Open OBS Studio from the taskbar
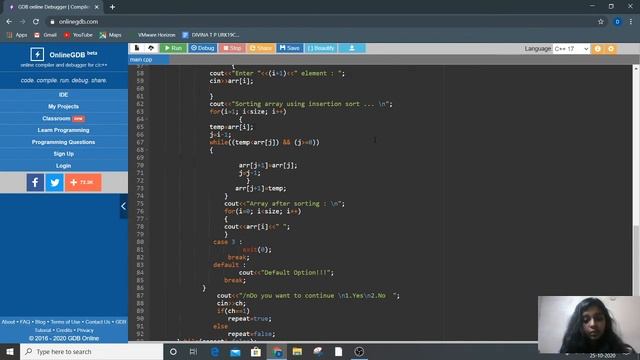The image size is (640, 360). (359, 351)
